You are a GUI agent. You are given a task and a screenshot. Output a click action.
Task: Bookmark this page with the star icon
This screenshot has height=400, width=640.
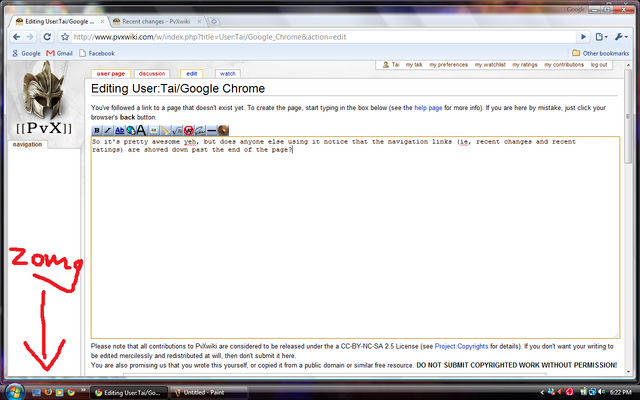[x=65, y=37]
